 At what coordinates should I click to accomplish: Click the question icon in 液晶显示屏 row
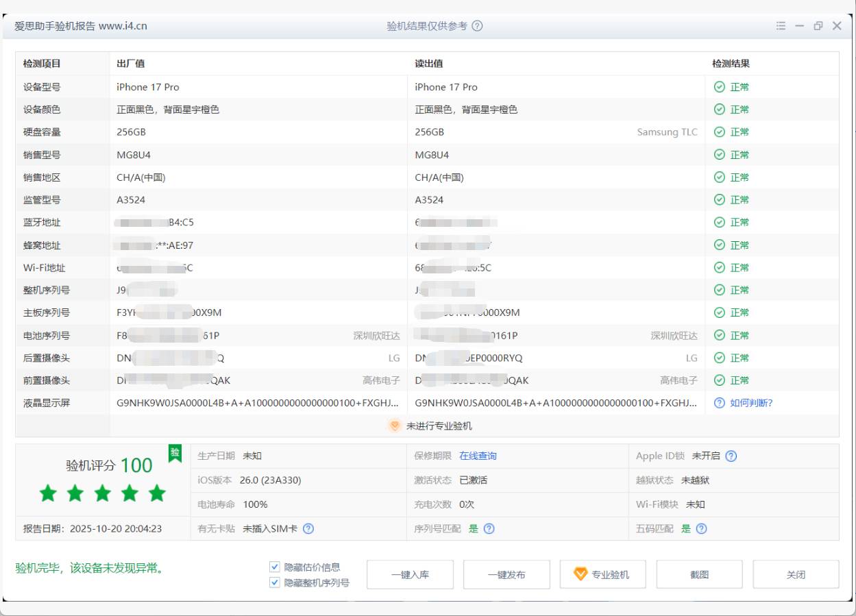coord(719,403)
